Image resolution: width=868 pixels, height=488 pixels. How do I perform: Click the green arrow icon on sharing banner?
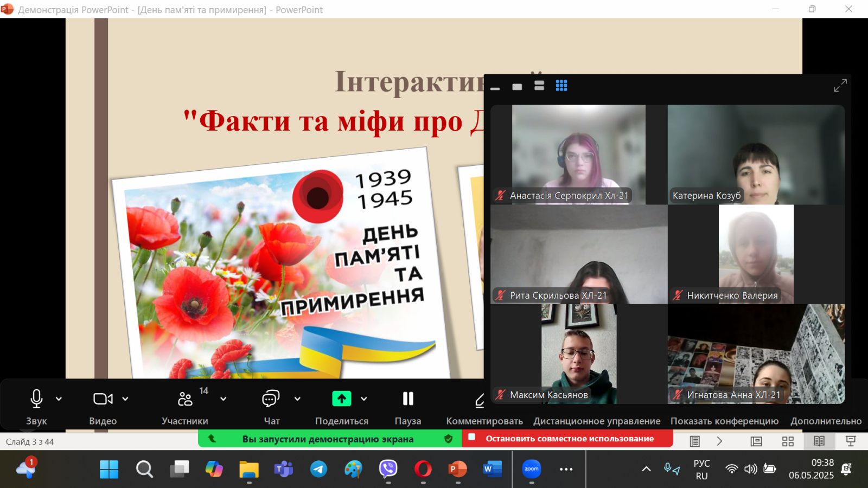coord(212,439)
